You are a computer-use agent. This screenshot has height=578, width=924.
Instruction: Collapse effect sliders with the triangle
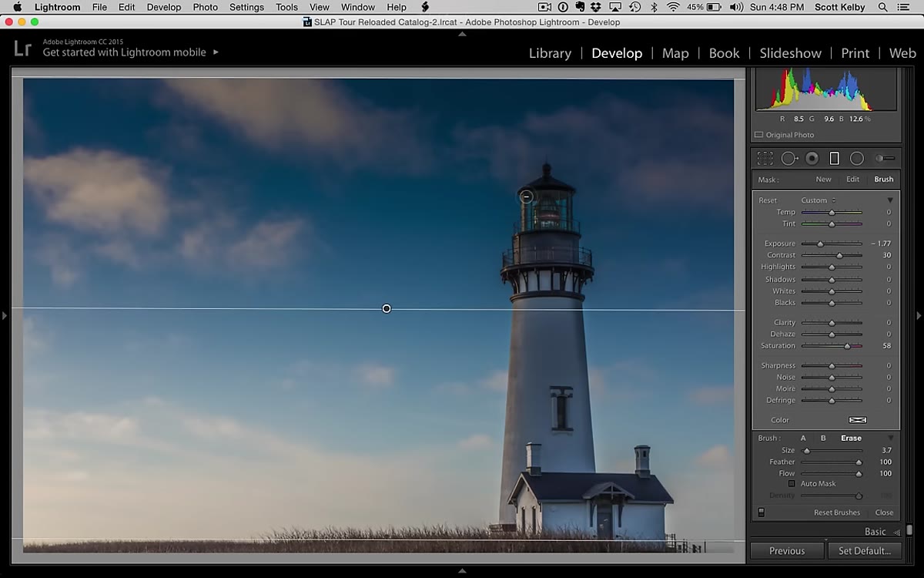[890, 200]
